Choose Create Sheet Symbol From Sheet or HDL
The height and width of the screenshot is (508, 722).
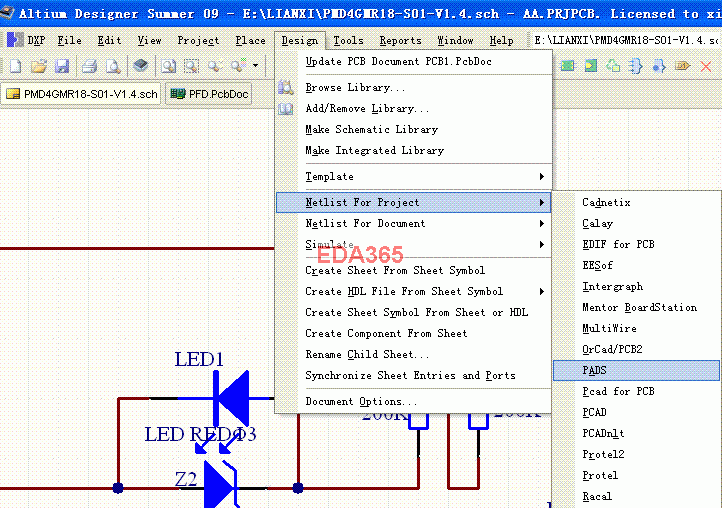[x=413, y=313]
